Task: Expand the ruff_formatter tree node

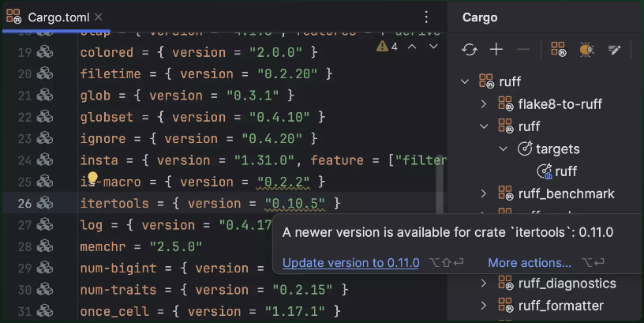Action: pyautogui.click(x=484, y=306)
